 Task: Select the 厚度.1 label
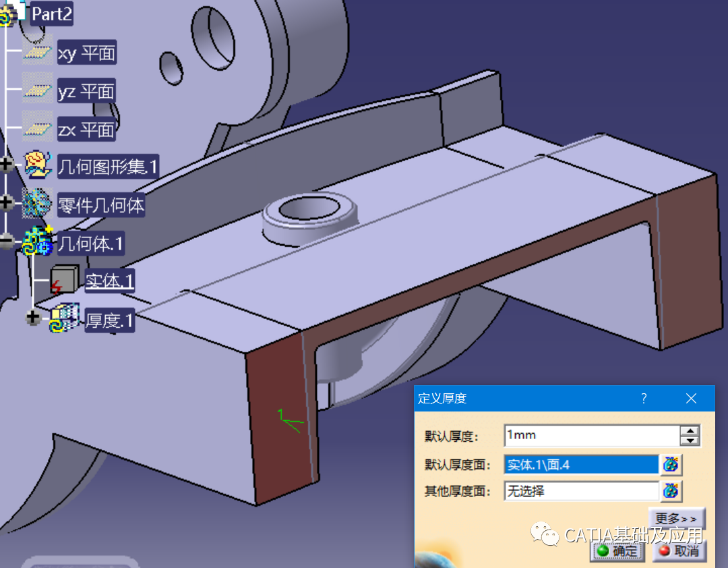(x=110, y=320)
